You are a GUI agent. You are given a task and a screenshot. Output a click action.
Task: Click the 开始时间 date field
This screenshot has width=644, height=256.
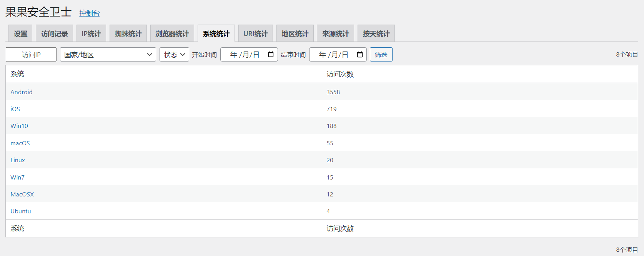pyautogui.click(x=249, y=55)
